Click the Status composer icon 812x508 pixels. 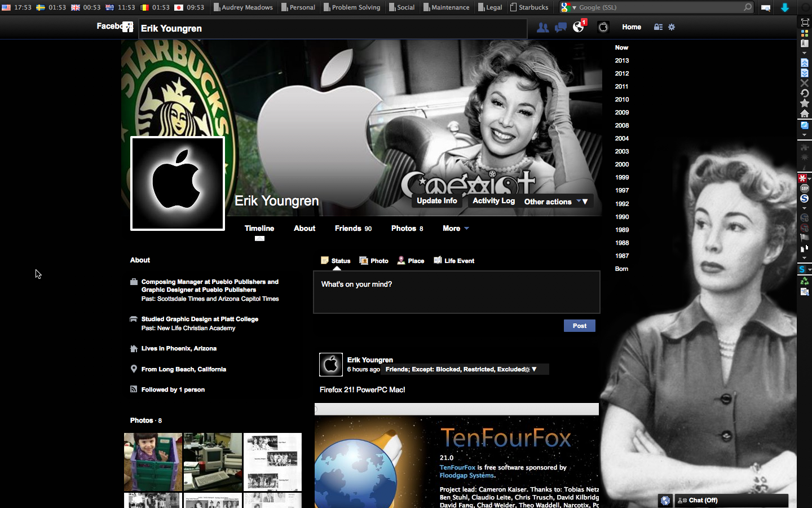click(325, 260)
